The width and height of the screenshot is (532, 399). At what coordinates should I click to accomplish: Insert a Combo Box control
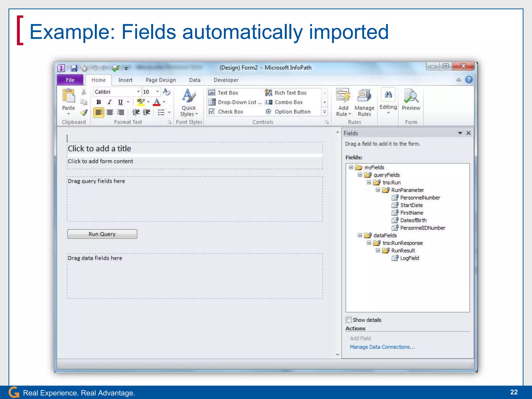[284, 102]
